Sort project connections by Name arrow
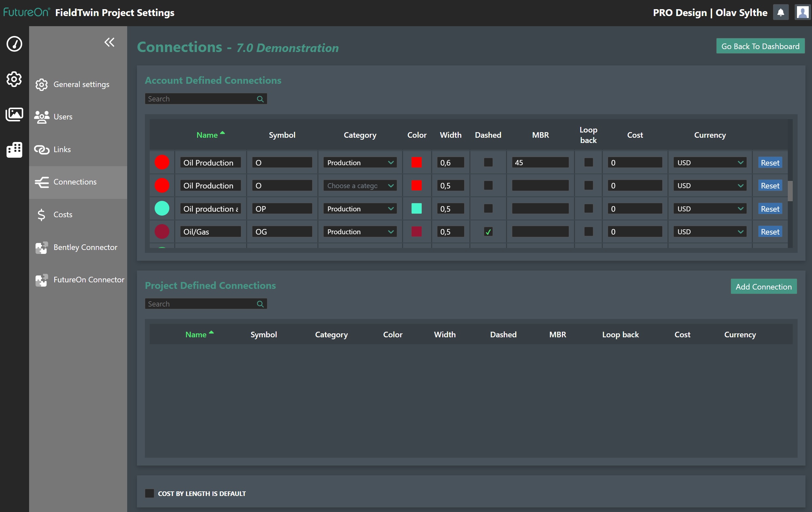The height and width of the screenshot is (512, 812). [x=211, y=332]
